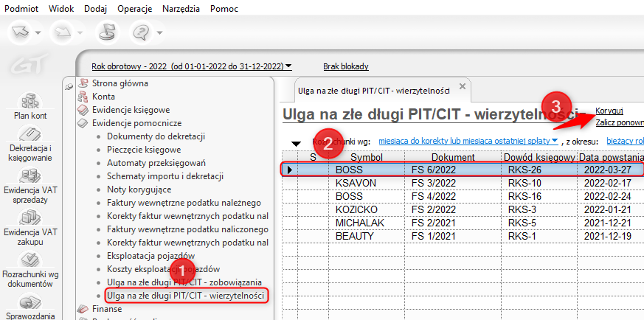Viewport: 644px width, 320px height.
Task: Select Ewidencje księgowe in the tree
Action: (131, 110)
